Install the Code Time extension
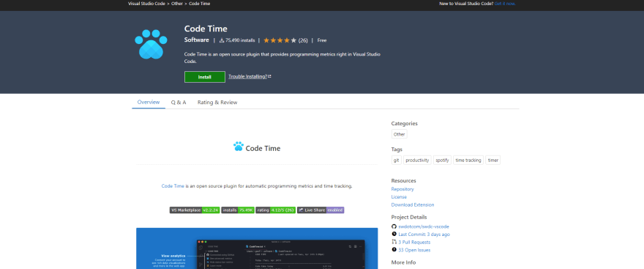The image size is (644, 269). (x=204, y=77)
